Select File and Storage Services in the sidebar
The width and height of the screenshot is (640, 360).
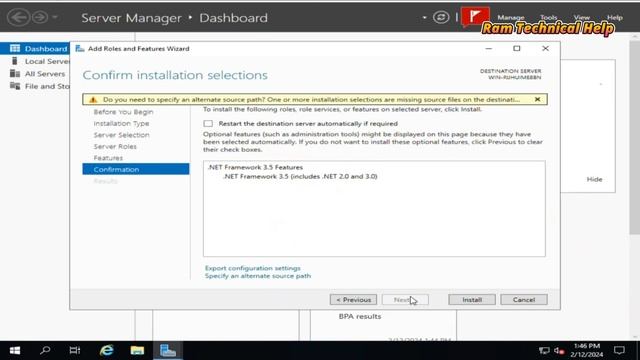click(35, 86)
